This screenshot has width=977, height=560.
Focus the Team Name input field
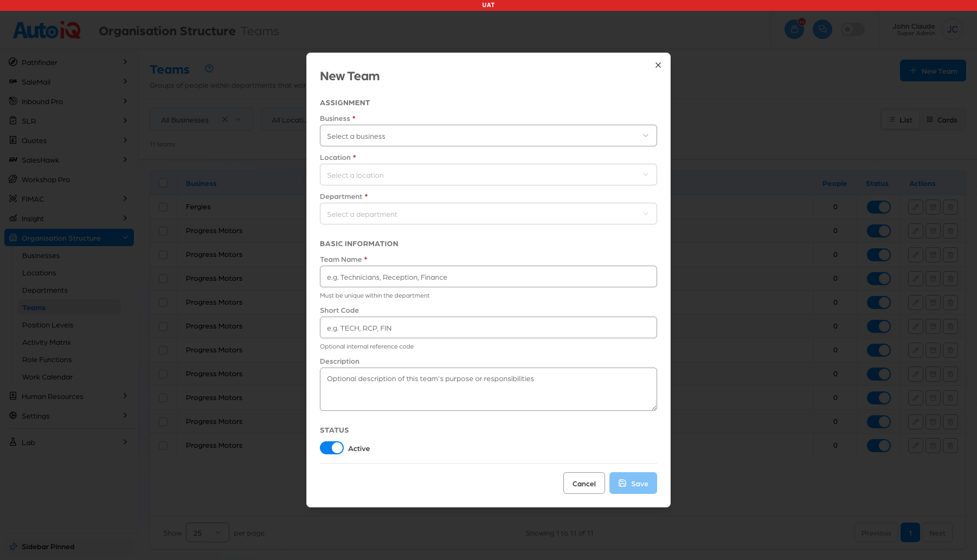click(489, 276)
